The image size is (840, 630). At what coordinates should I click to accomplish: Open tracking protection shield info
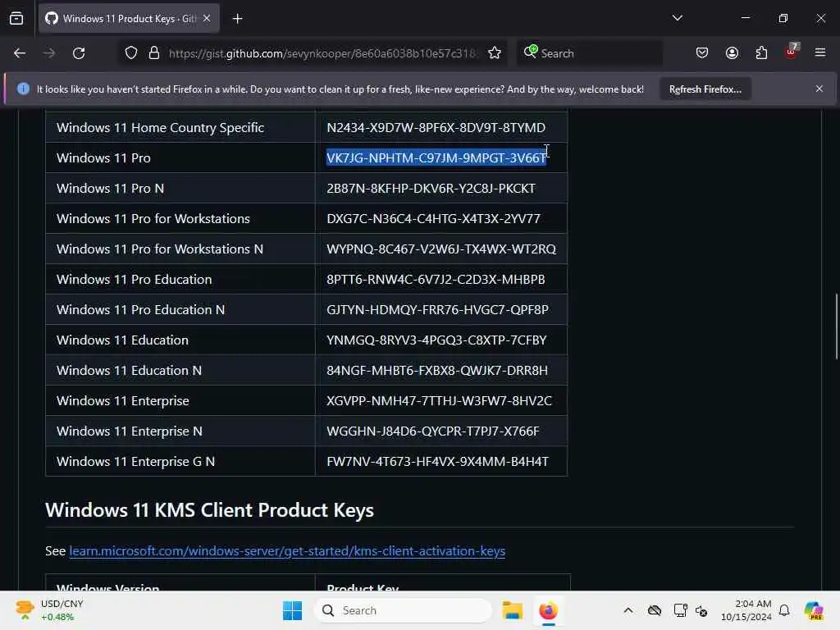[x=131, y=53]
